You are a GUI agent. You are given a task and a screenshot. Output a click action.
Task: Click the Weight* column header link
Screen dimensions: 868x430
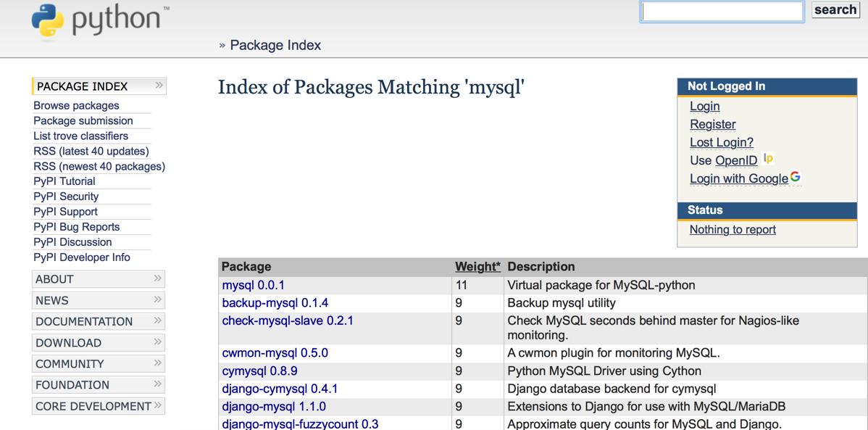point(477,267)
